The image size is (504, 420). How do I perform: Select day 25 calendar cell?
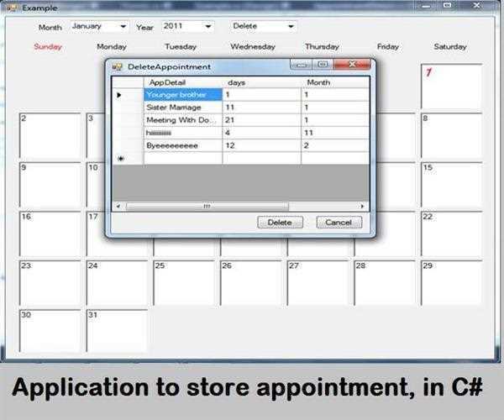[184, 283]
